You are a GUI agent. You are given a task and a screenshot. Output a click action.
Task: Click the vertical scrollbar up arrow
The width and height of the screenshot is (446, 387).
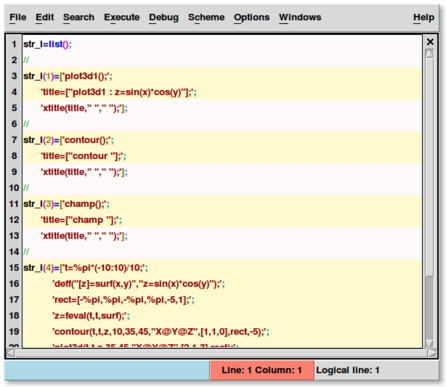tap(430, 53)
